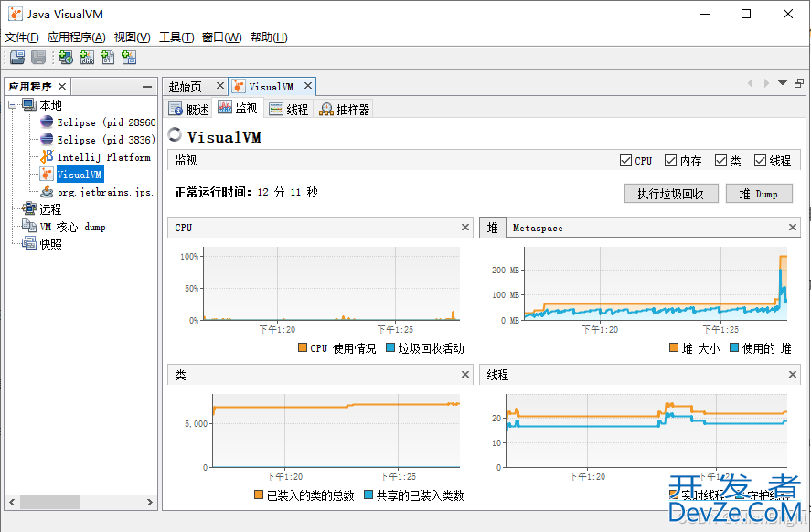Click Add VM Coredump toolbar icon
811x532 pixels.
click(108, 58)
